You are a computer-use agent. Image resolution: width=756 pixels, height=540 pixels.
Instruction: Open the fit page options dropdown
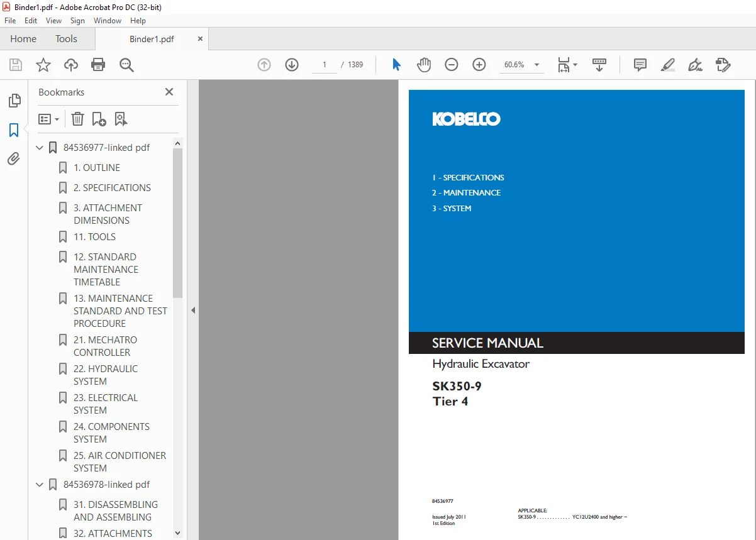pyautogui.click(x=567, y=65)
